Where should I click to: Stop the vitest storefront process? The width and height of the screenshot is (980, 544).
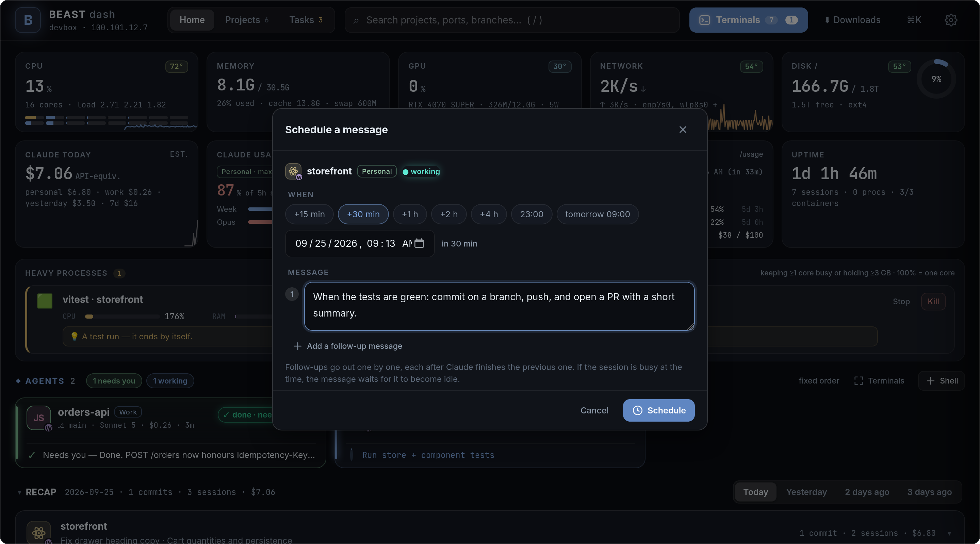click(x=901, y=302)
